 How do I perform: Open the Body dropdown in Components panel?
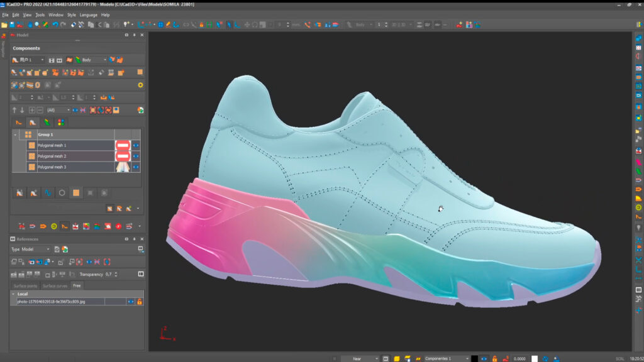pos(104,60)
